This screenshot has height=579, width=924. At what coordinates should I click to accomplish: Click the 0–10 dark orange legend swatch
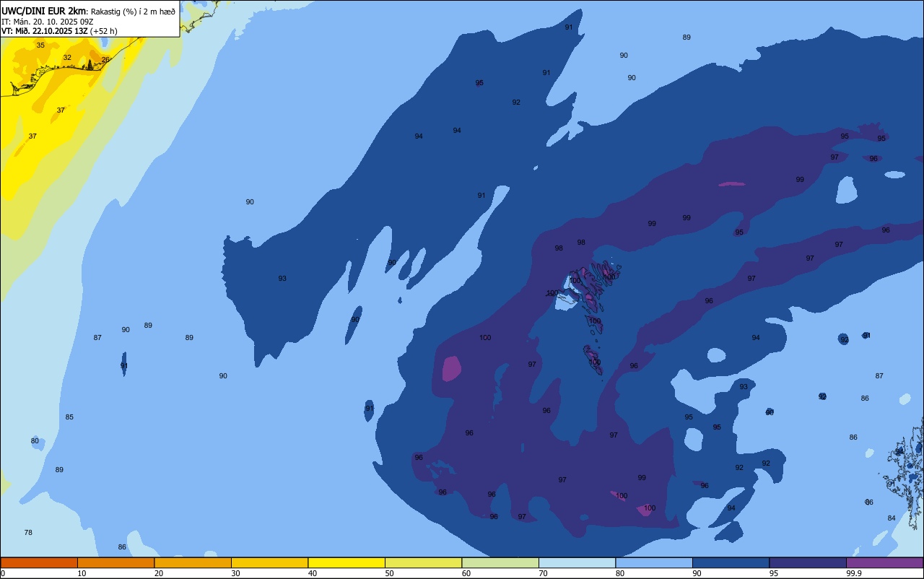pos(39,562)
